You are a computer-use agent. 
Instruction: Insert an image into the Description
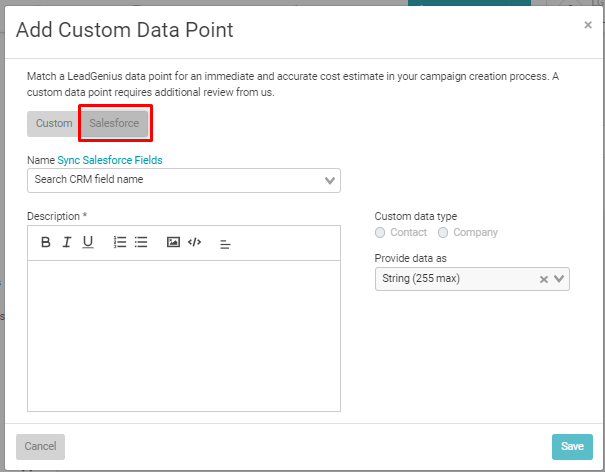point(173,242)
